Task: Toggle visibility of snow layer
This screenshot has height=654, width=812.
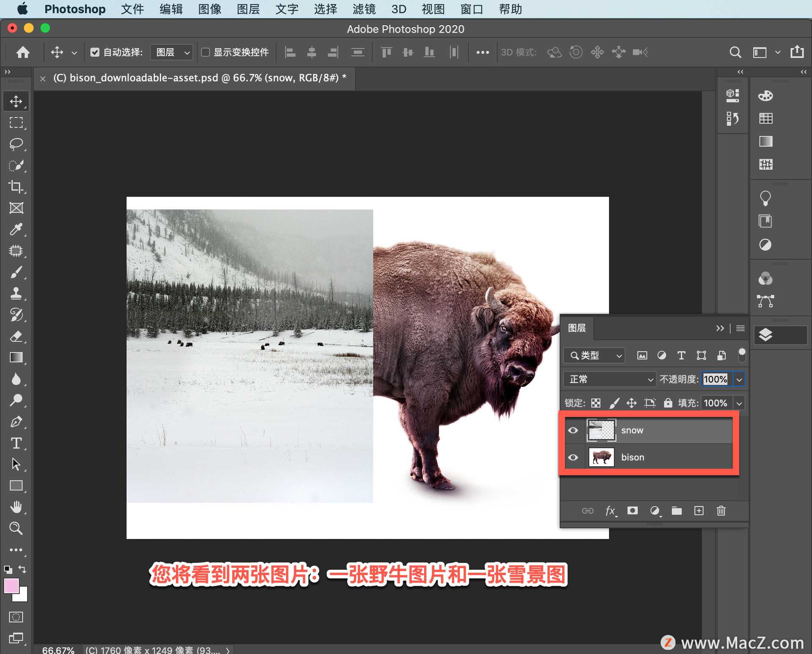Action: click(x=573, y=430)
